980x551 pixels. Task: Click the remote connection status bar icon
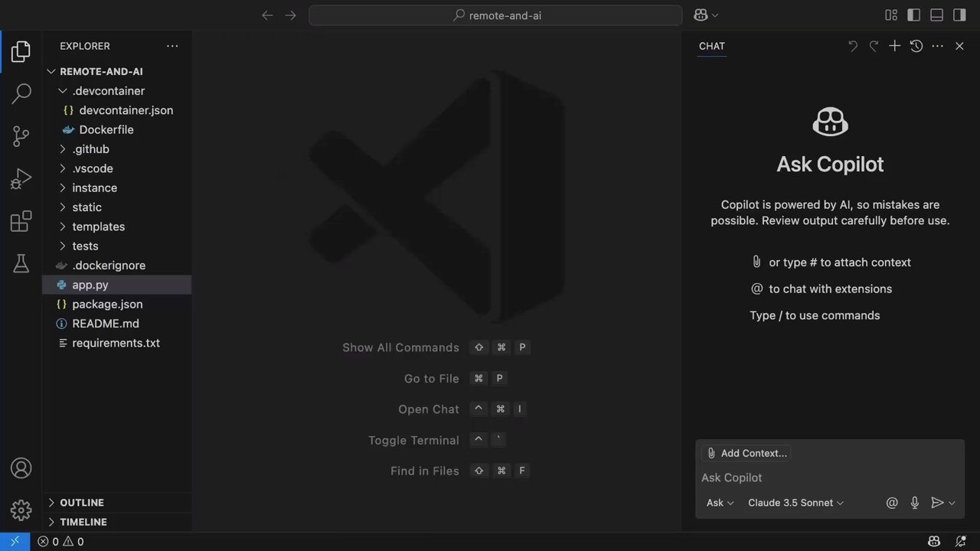[x=15, y=542]
